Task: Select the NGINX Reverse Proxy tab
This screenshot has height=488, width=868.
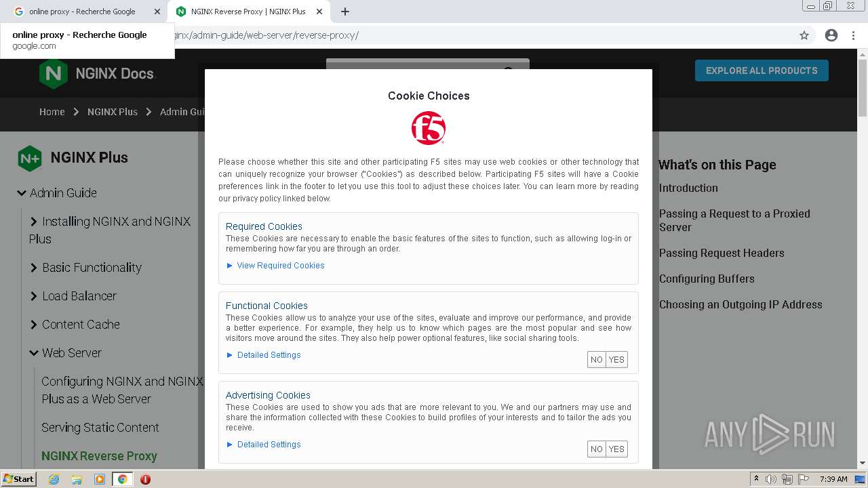Action: (249, 12)
